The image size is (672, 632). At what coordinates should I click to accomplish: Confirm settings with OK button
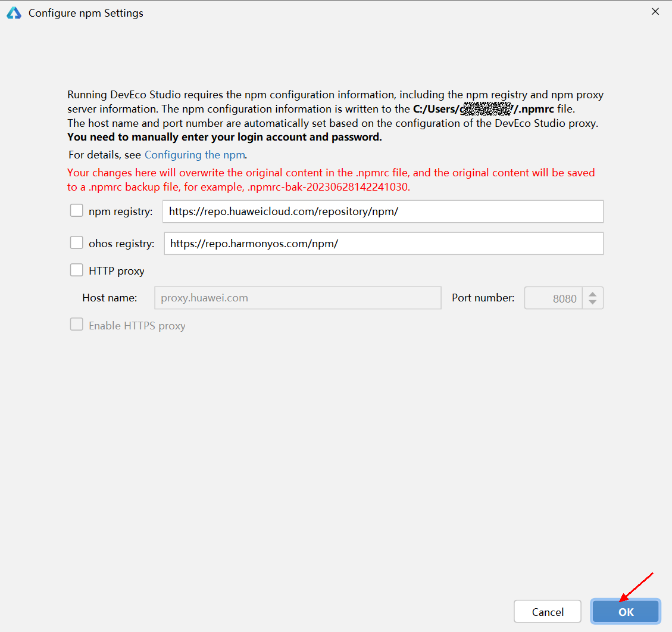pyautogui.click(x=626, y=612)
